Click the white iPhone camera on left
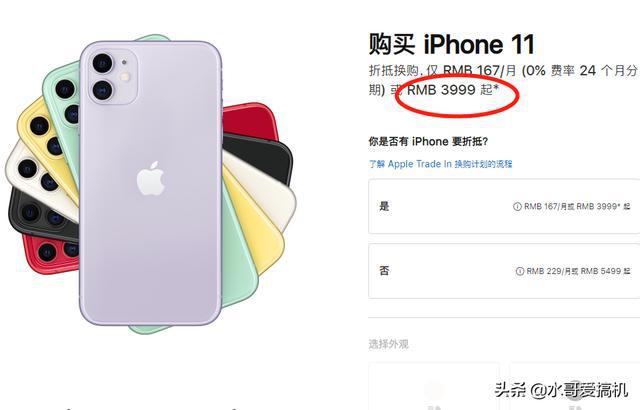The height and width of the screenshot is (410, 640). (x=37, y=175)
